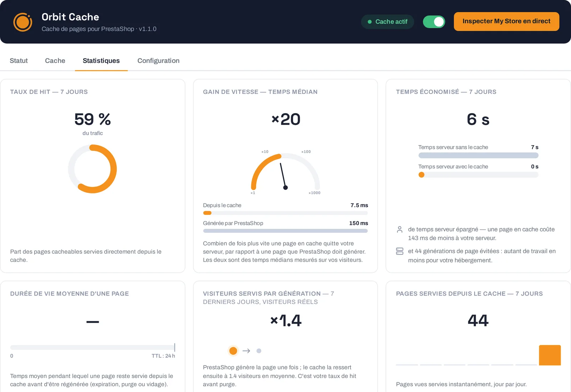
Task: Click the hit rate donut chart
Action: pyautogui.click(x=92, y=169)
